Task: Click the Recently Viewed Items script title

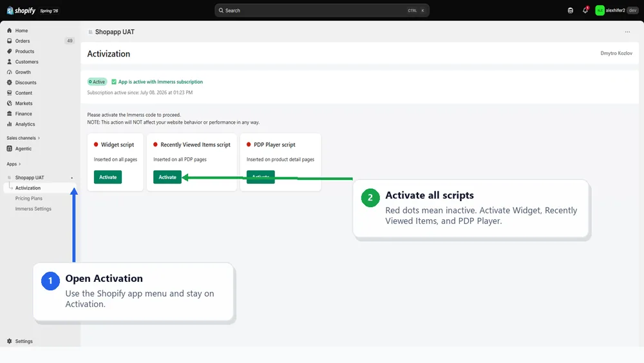Action: 196,144
